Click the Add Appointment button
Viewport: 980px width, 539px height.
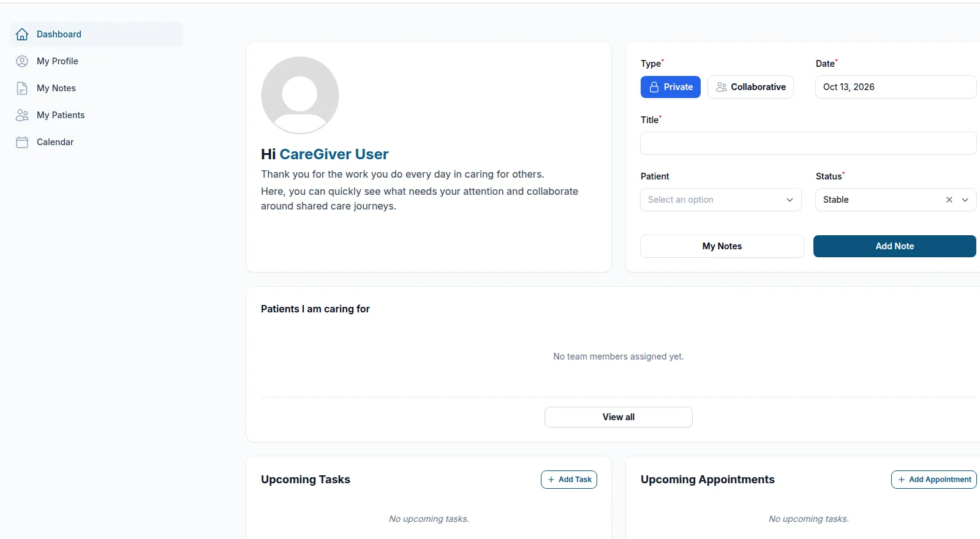[x=934, y=480]
